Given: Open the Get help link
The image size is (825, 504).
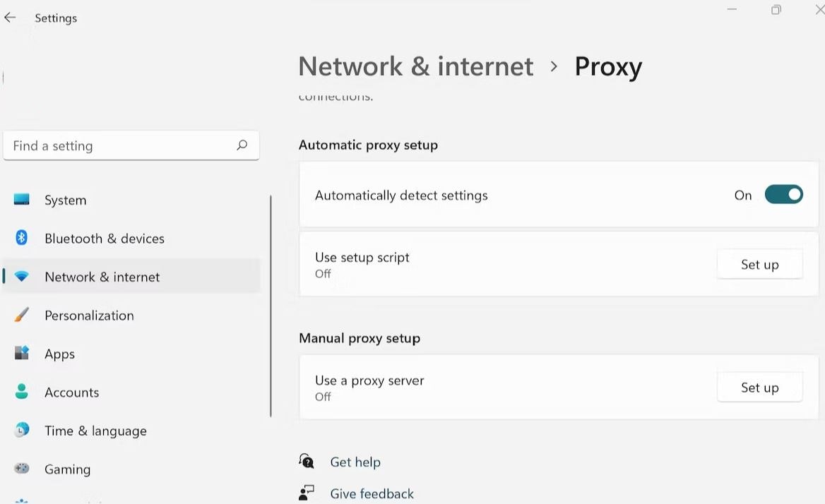Looking at the screenshot, I should (x=355, y=462).
